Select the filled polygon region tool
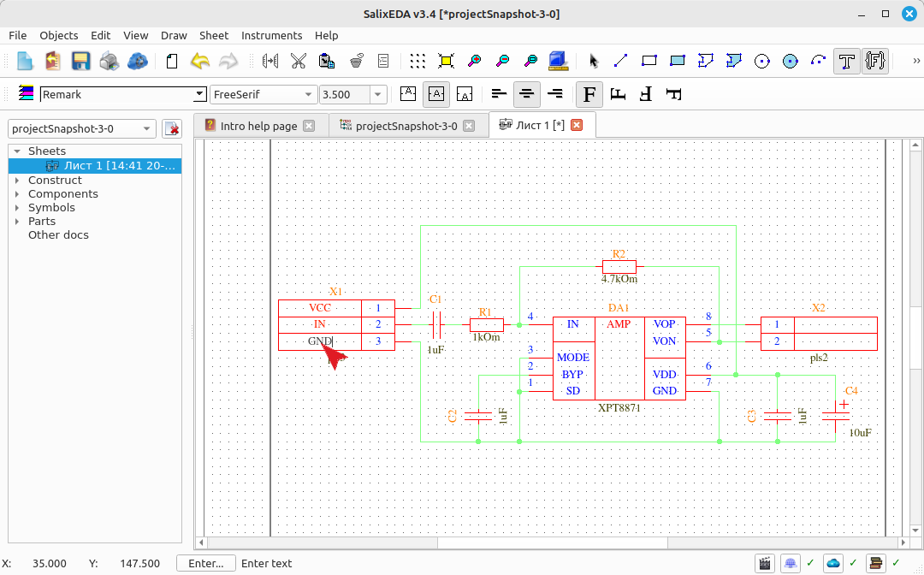The image size is (924, 575). [734, 61]
